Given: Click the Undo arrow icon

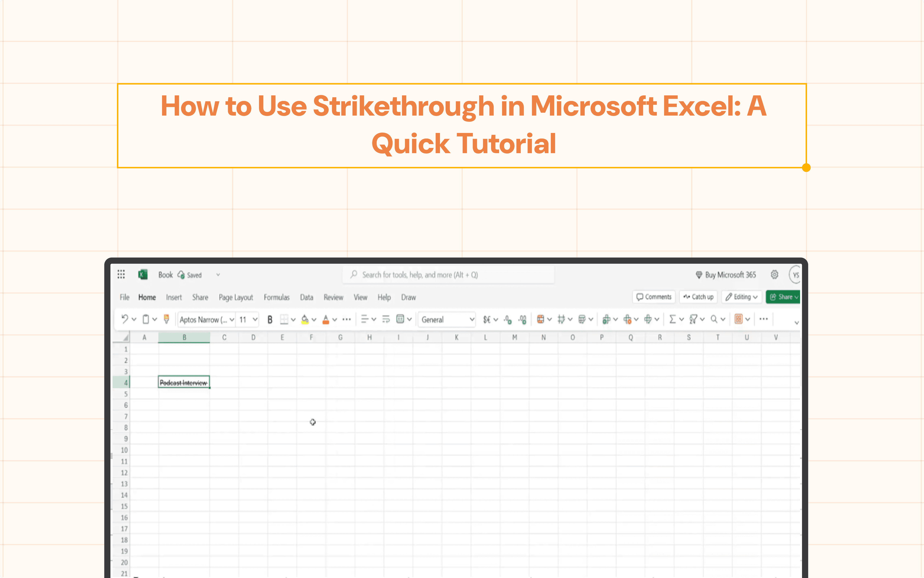Looking at the screenshot, I should pos(125,319).
